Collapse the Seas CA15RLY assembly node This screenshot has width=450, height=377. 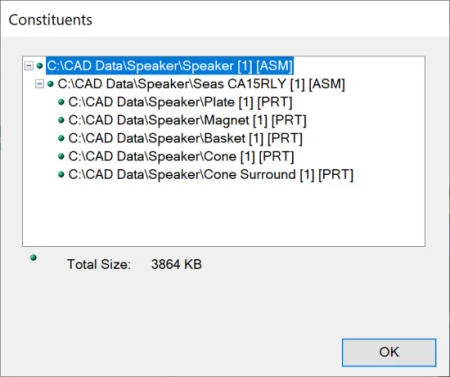(x=39, y=84)
